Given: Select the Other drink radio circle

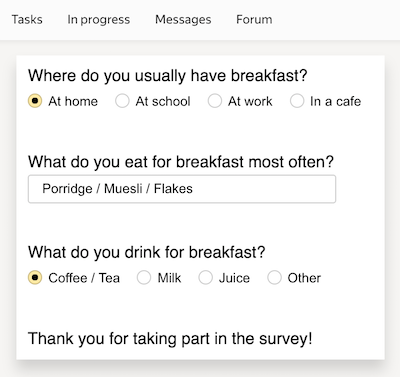Looking at the screenshot, I should tap(274, 277).
